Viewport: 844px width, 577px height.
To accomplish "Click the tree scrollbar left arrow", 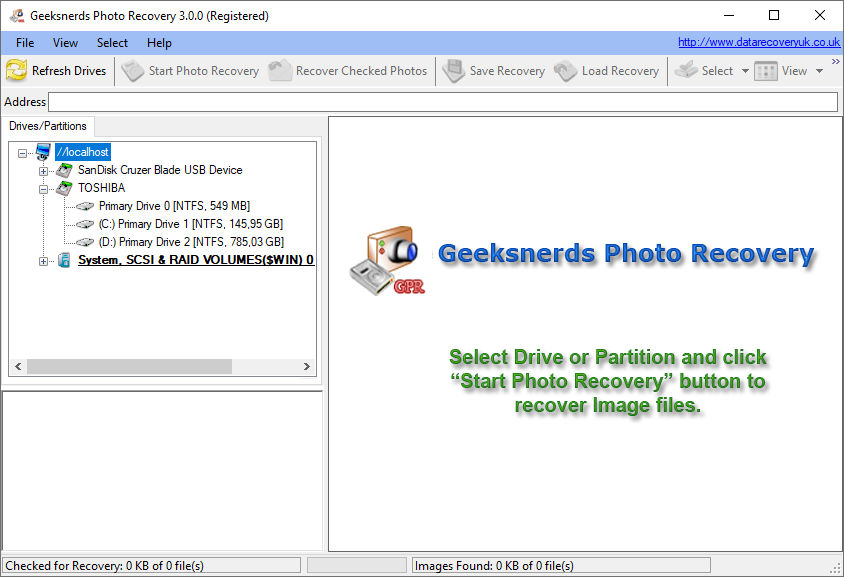I will tap(18, 367).
